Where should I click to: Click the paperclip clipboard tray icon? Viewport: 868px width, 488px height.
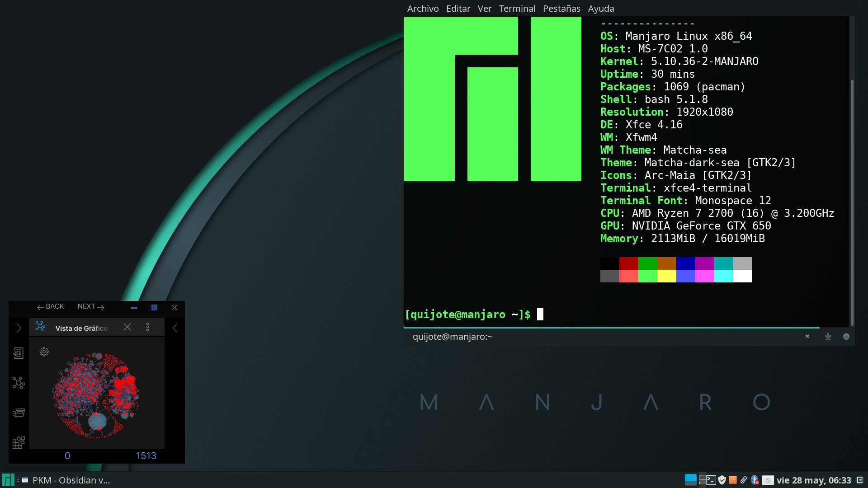pyautogui.click(x=744, y=480)
